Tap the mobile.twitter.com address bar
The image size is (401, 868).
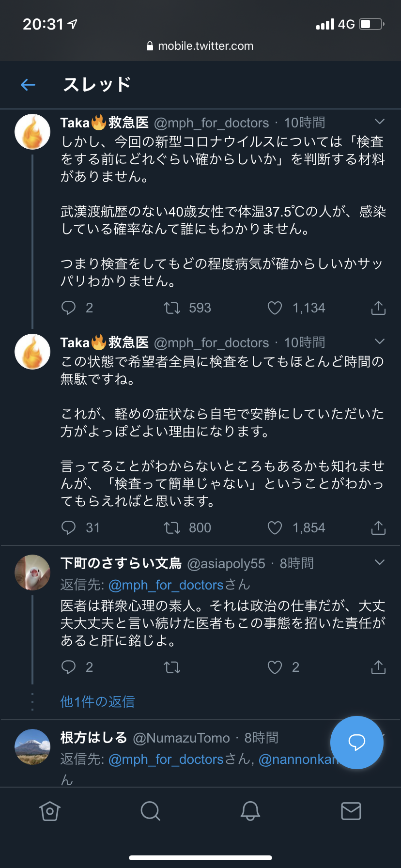(200, 46)
